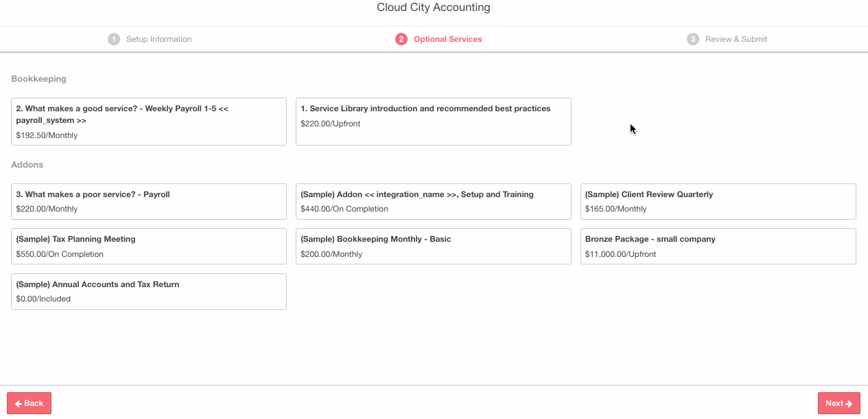Choose the Client Review Quarterly addon
The width and height of the screenshot is (868, 419).
pos(718,201)
